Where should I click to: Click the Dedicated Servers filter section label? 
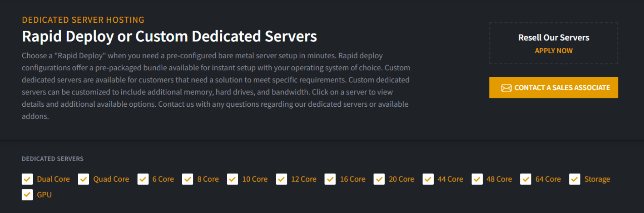(x=53, y=159)
